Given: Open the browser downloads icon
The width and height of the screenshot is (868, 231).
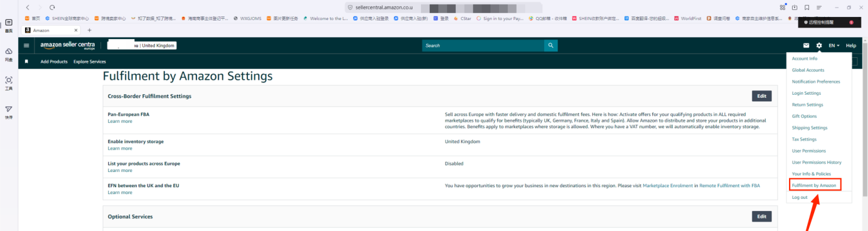Looking at the screenshot, I should [795, 7].
